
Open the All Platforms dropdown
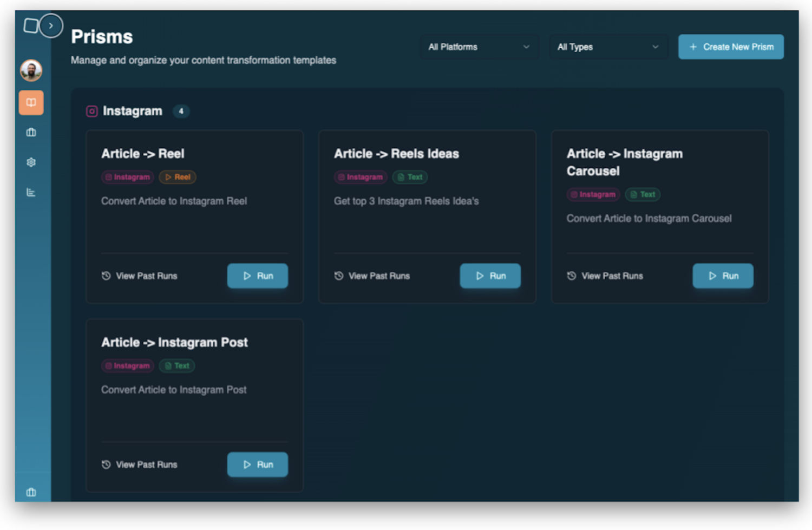pyautogui.click(x=479, y=47)
